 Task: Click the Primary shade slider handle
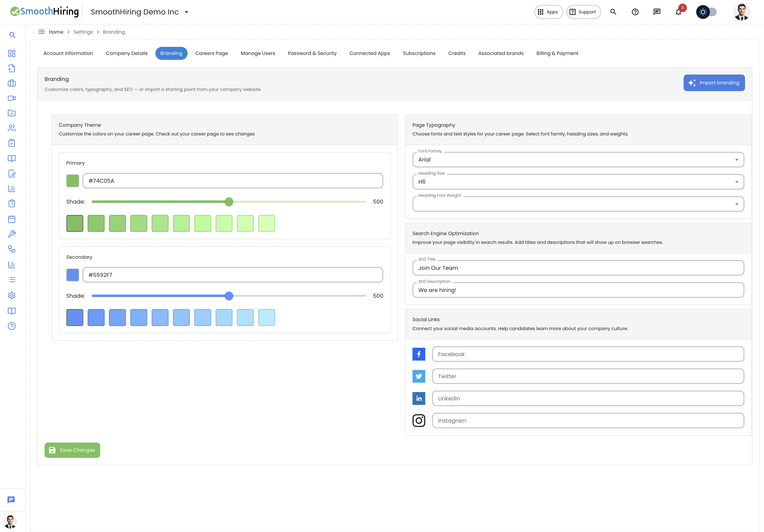pos(229,202)
